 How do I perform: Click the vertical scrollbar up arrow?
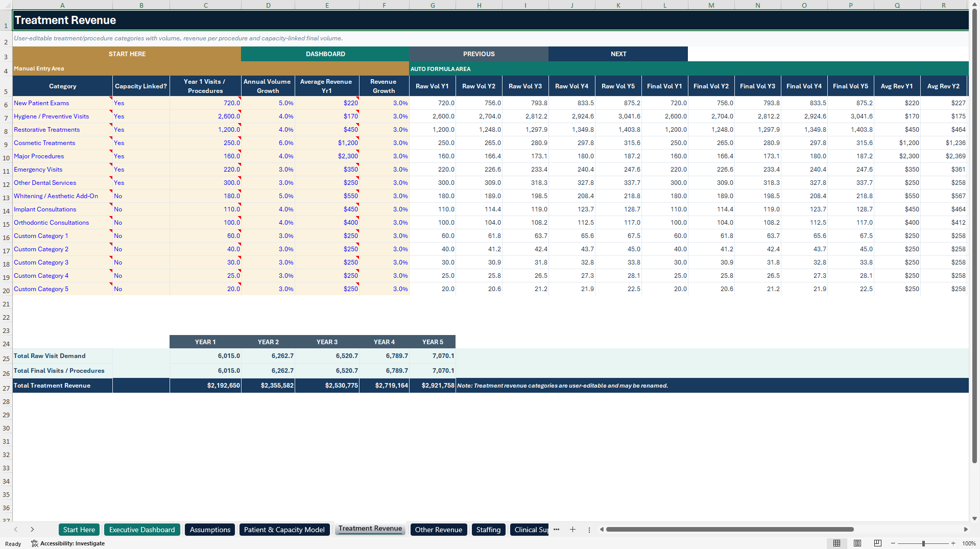[x=974, y=4]
